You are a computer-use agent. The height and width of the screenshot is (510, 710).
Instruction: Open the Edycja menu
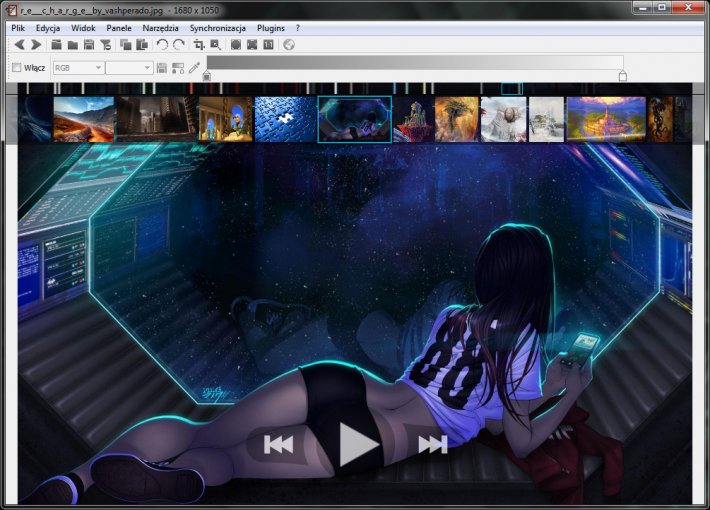pyautogui.click(x=48, y=28)
